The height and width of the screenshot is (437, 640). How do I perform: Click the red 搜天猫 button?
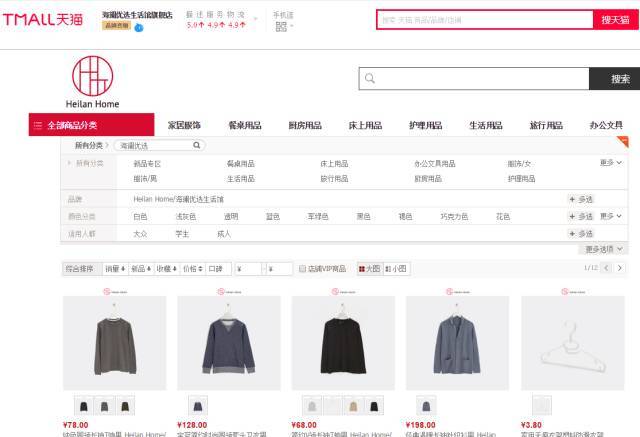(x=612, y=19)
